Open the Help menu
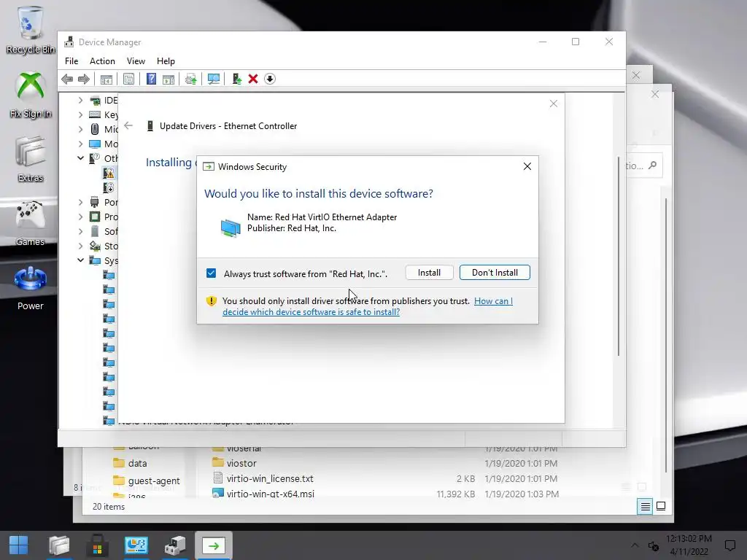This screenshot has height=560, width=747. point(166,61)
